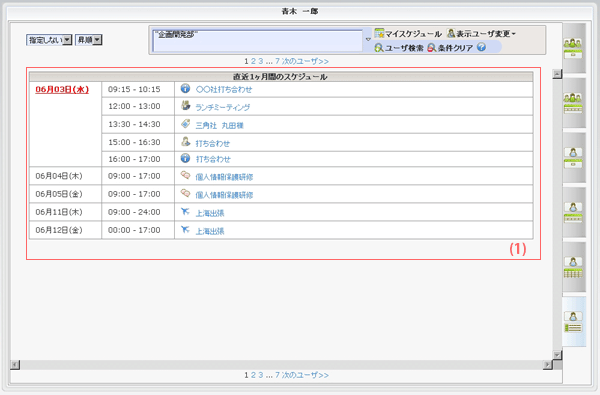Open 打ち合わせ link at 15:00 - 16:30
This screenshot has width=600, height=395.
213,144
